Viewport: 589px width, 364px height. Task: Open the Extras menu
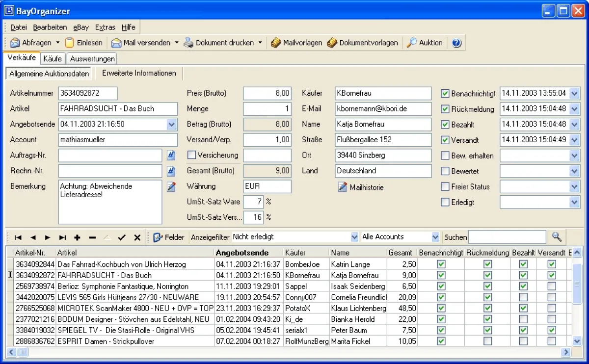click(x=105, y=27)
